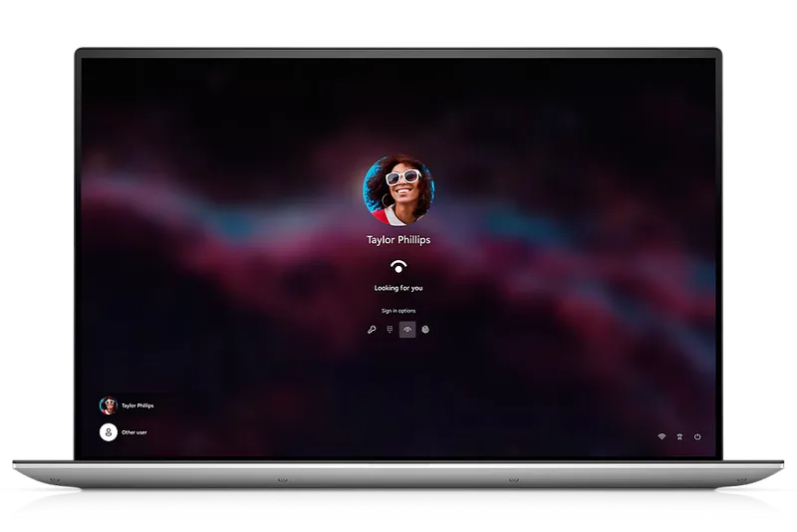The width and height of the screenshot is (797, 532).
Task: Click the "Looking for you" status text
Action: (398, 288)
